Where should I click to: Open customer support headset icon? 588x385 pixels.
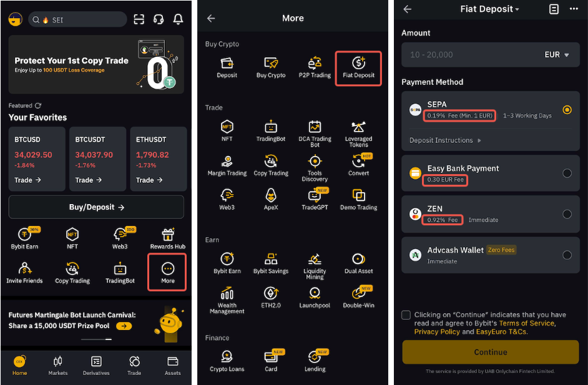click(x=159, y=19)
